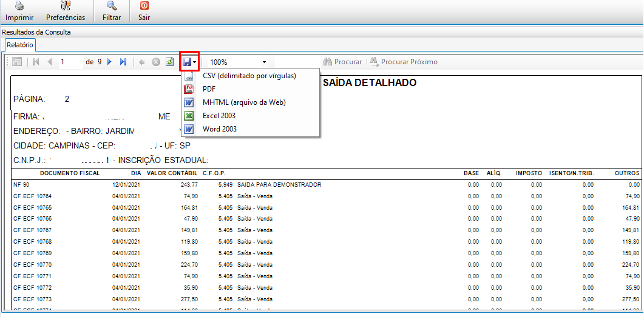Go to previous report page

(x=50, y=62)
